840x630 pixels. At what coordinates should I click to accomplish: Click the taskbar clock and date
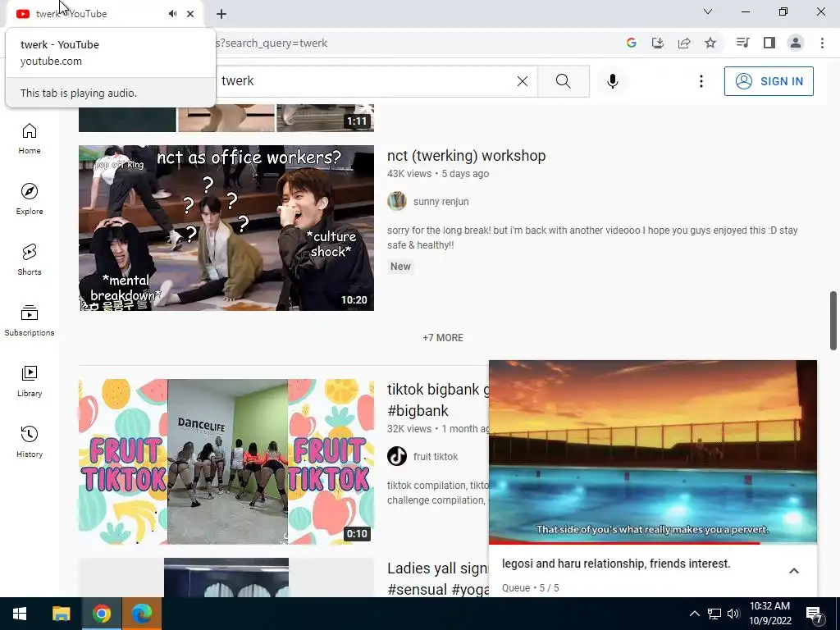tap(769, 614)
